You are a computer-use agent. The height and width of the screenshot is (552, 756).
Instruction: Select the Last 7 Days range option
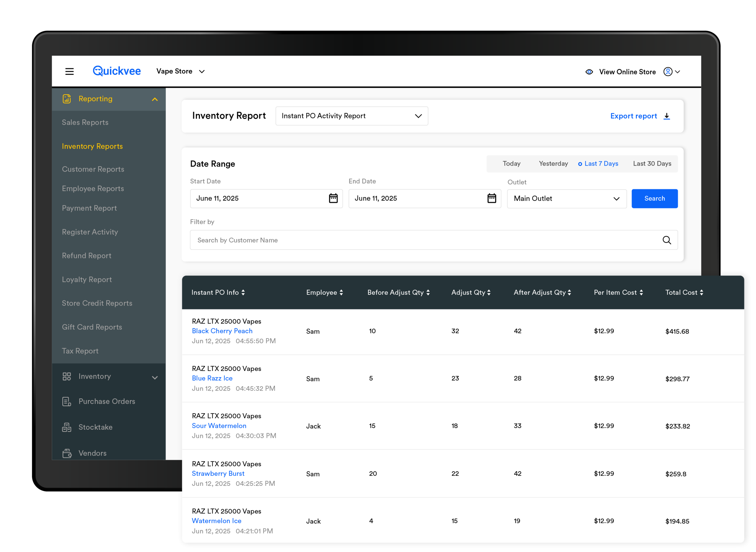pyautogui.click(x=598, y=164)
